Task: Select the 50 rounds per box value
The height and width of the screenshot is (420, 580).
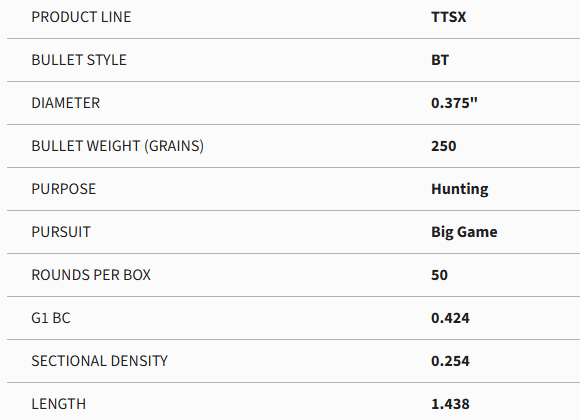Action: pyautogui.click(x=439, y=275)
